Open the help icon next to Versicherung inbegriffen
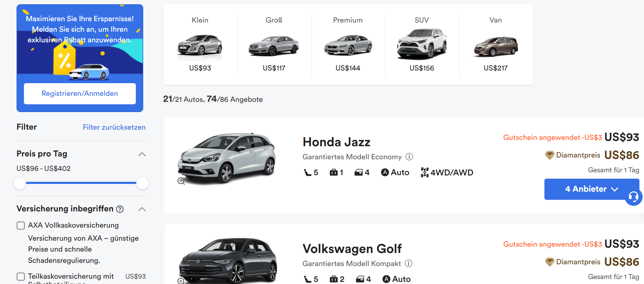Image resolution: width=644 pixels, height=284 pixels. pos(120,209)
